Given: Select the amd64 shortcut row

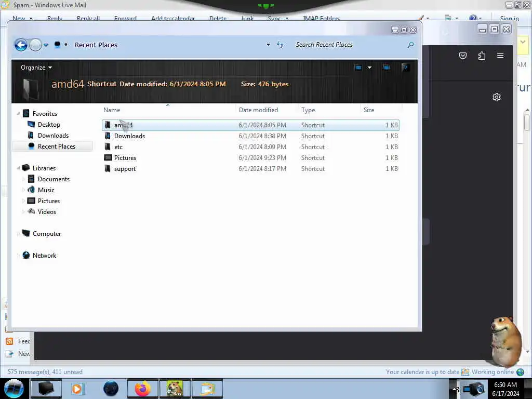Looking at the screenshot, I should click(x=250, y=125).
